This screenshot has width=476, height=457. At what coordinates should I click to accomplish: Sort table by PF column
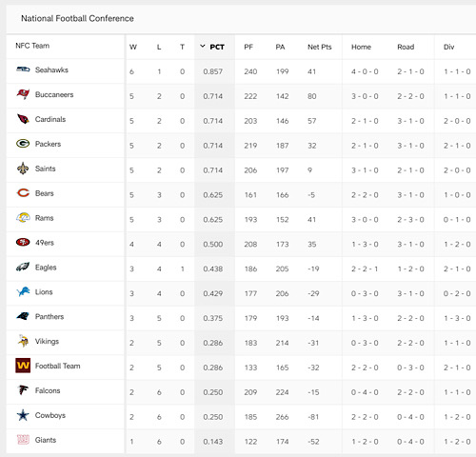pos(248,47)
